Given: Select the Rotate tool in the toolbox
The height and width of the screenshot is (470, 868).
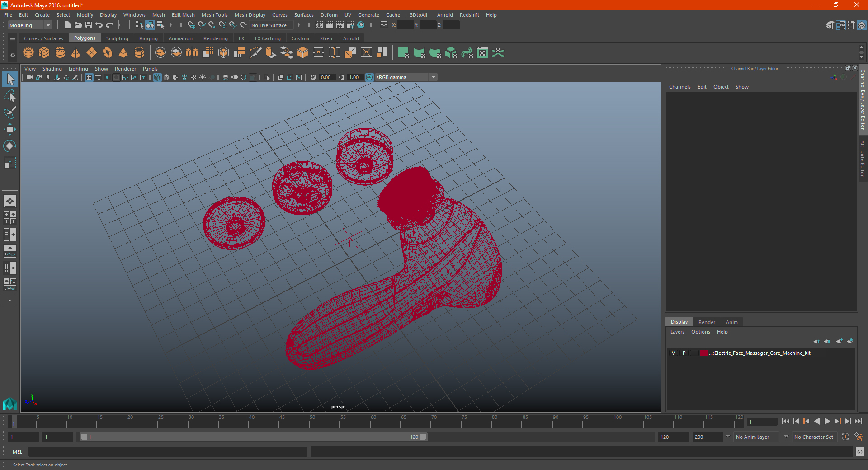Looking at the screenshot, I should coord(9,146).
